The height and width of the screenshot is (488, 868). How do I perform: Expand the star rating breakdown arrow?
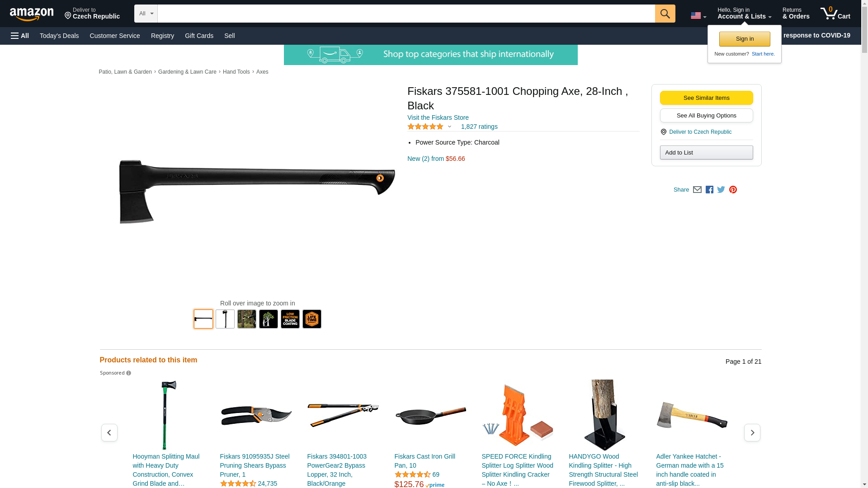pos(449,127)
